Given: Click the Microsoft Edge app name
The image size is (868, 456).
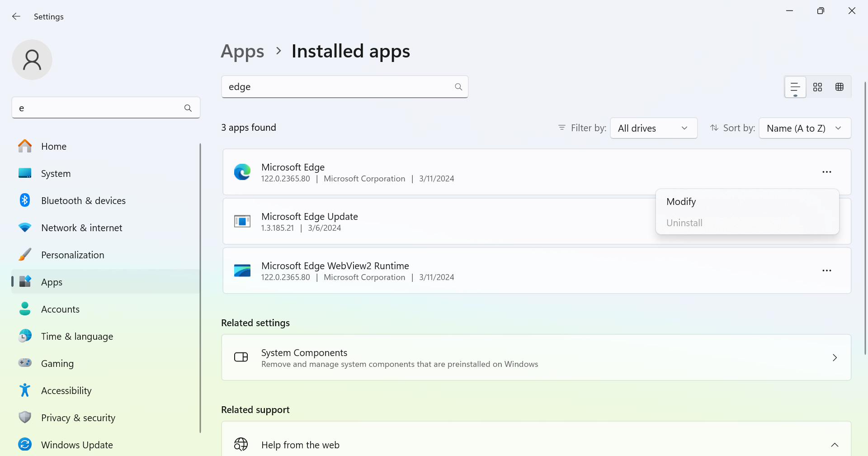Looking at the screenshot, I should pyautogui.click(x=293, y=167).
